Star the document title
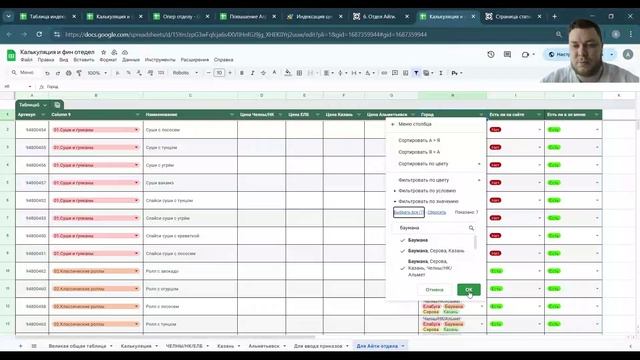 point(104,52)
